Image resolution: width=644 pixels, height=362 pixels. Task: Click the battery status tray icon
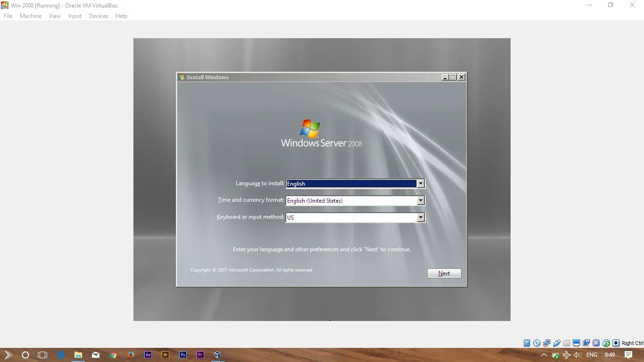point(555,355)
